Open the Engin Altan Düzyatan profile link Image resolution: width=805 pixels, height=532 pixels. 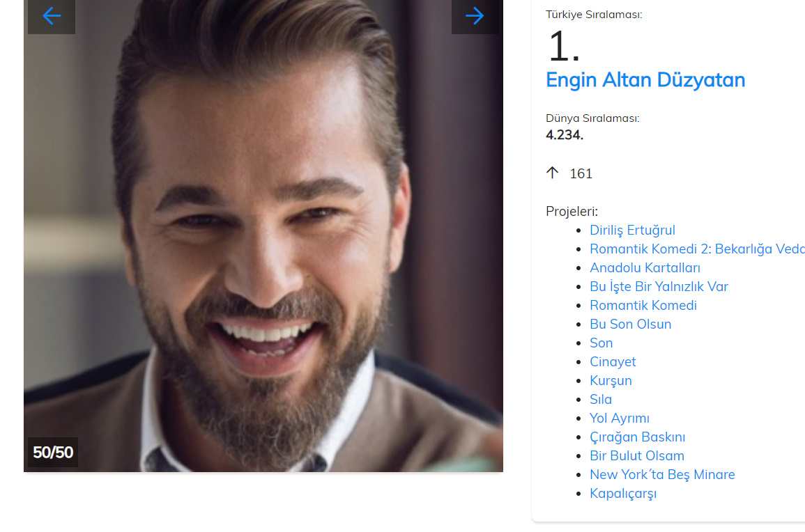[645, 80]
